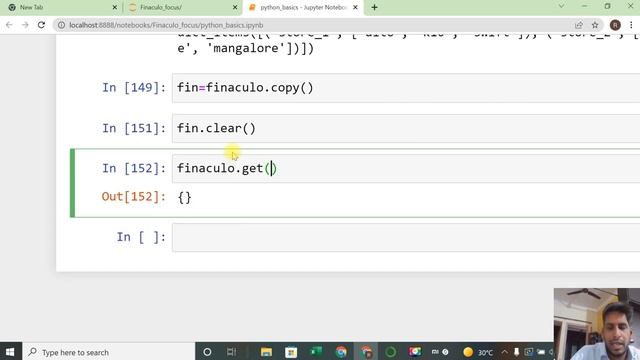Select the empty In [ ] code cell
640x360 pixels.
pyautogui.click(x=406, y=237)
